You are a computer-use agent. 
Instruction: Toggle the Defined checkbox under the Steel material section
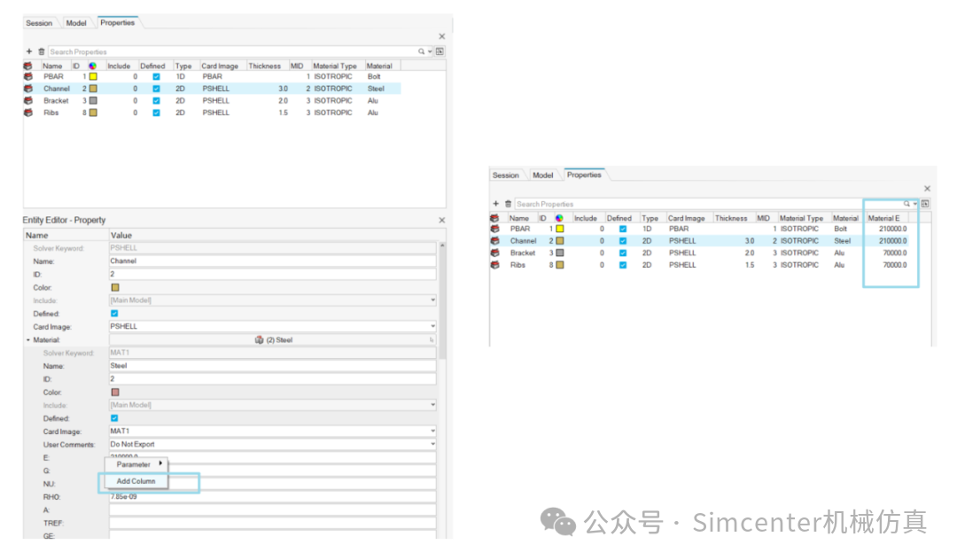[x=114, y=418]
